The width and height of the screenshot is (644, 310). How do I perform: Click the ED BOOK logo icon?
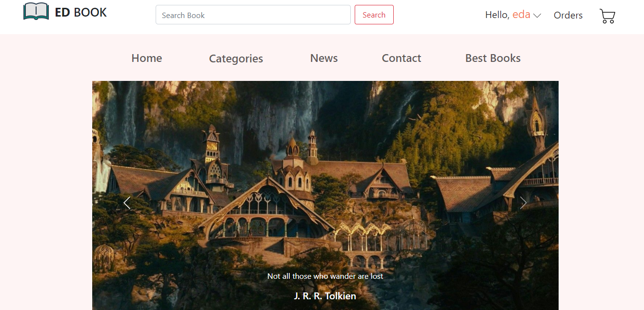point(36,11)
